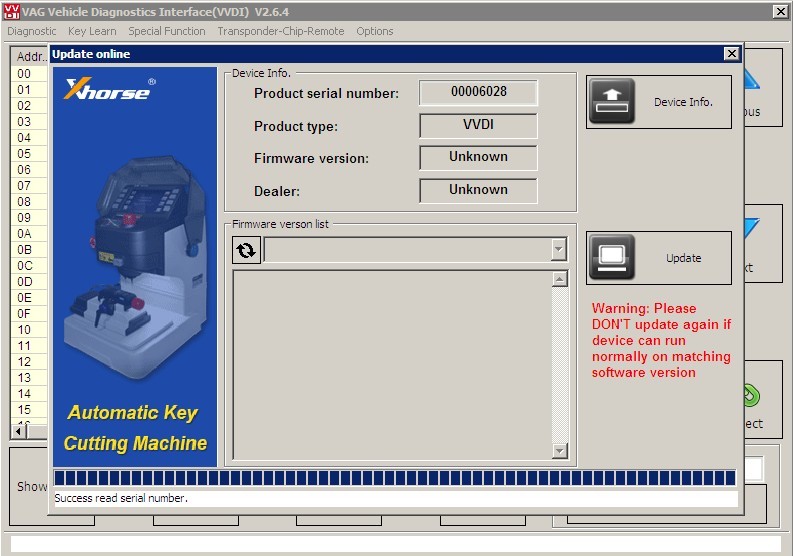
Task: Open the firmware version dropdown
Action: tap(558, 249)
